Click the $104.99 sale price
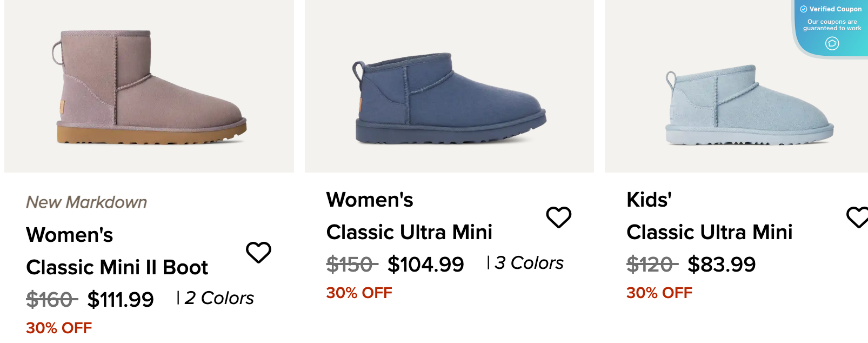 425,263
